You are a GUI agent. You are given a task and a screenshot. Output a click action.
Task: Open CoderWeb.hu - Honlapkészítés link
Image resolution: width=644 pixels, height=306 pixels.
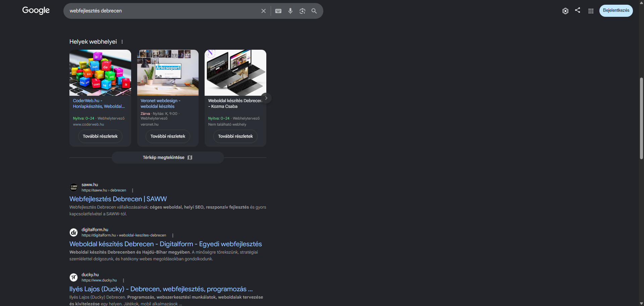click(x=99, y=103)
